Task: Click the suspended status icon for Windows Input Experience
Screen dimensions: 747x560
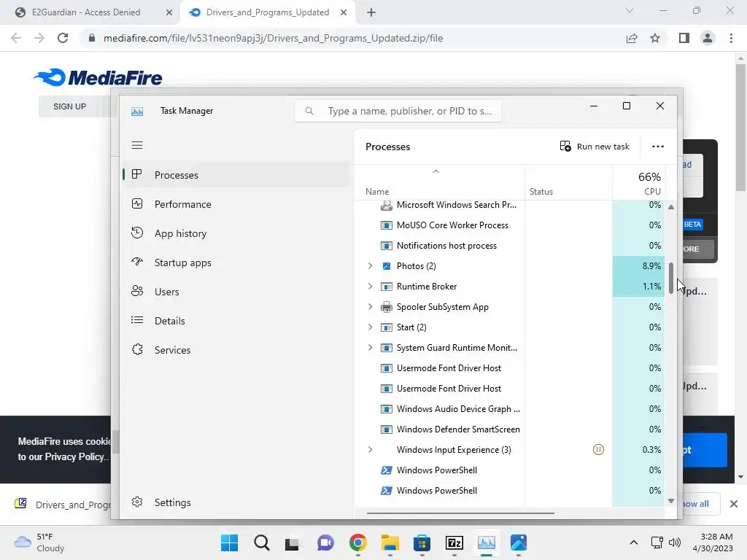Action: [x=598, y=449]
